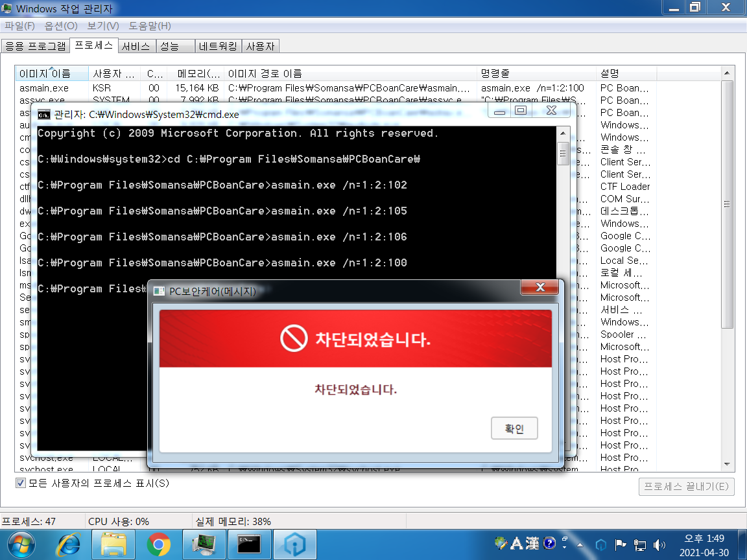Screen dimensions: 747x560
Task: Click the IME A input mode icon
Action: pyautogui.click(x=516, y=543)
